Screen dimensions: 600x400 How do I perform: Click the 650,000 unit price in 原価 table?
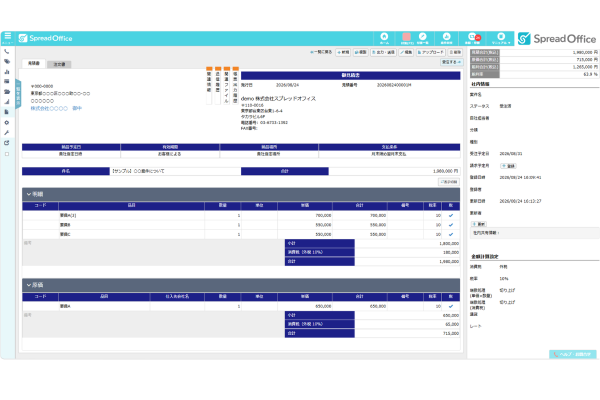(x=305, y=306)
